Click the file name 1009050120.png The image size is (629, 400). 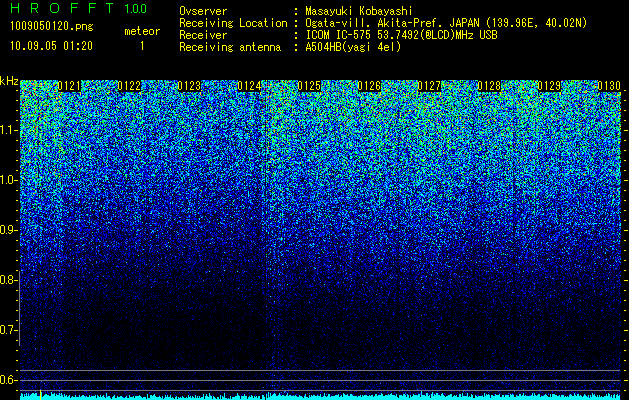[x=52, y=27]
